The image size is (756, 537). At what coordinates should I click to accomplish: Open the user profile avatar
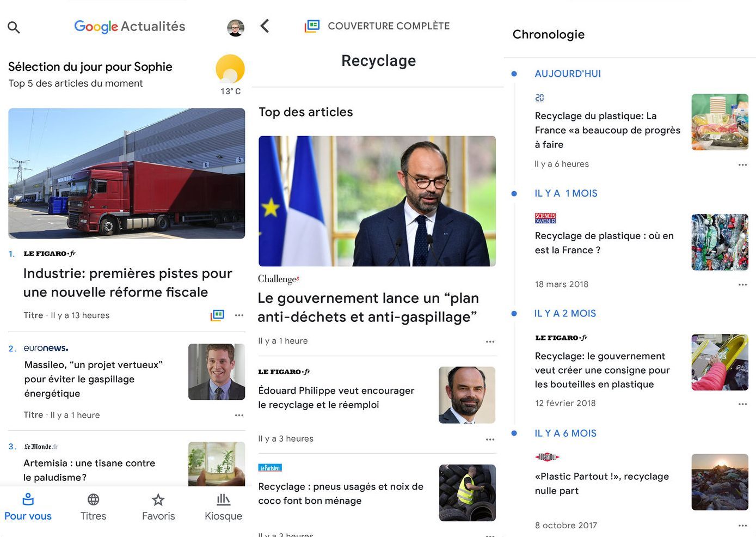tap(235, 28)
